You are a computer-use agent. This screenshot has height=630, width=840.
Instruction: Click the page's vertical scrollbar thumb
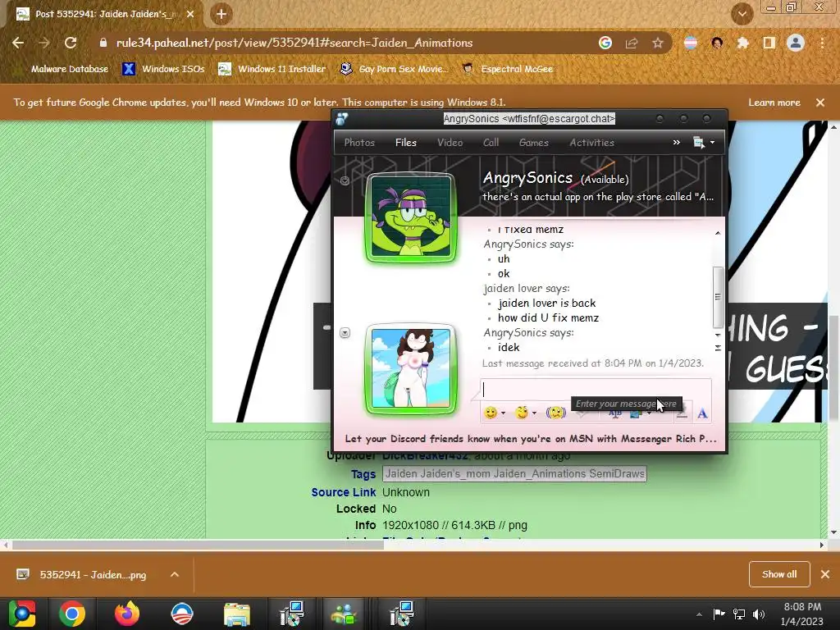(834, 367)
